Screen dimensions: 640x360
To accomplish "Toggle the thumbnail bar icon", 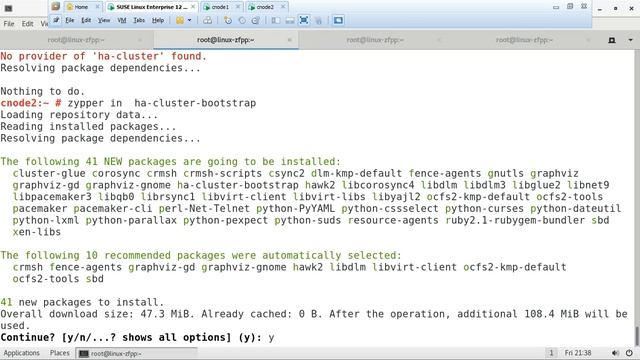I will (x=290, y=20).
